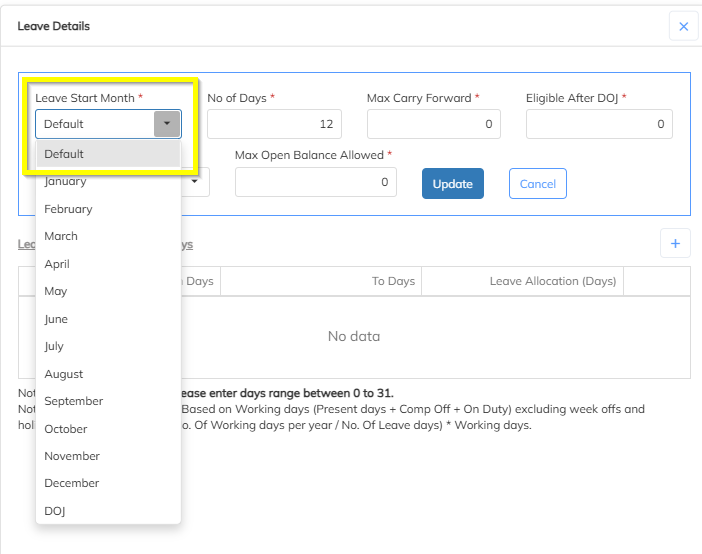Collapse the Leave Start Month dropdown arrow
This screenshot has height=554, width=702.
pos(167,124)
